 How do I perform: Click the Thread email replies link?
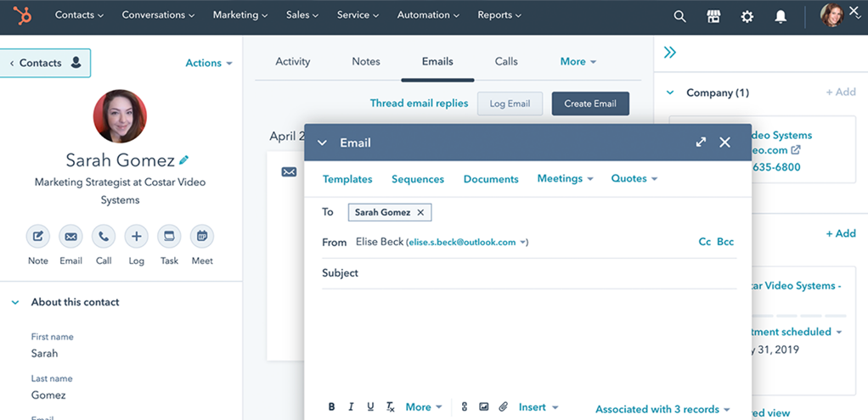(x=419, y=104)
